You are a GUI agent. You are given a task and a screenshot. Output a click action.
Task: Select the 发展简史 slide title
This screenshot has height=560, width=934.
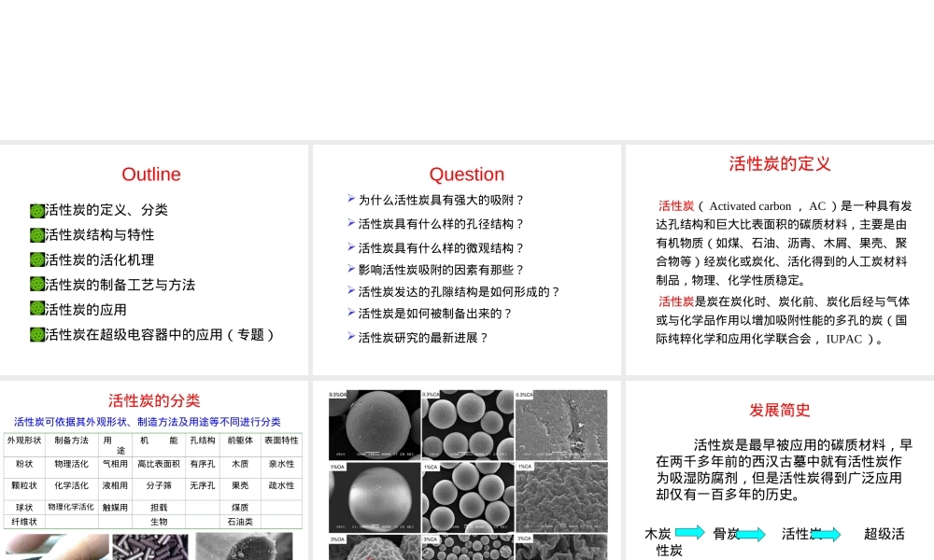780,410
